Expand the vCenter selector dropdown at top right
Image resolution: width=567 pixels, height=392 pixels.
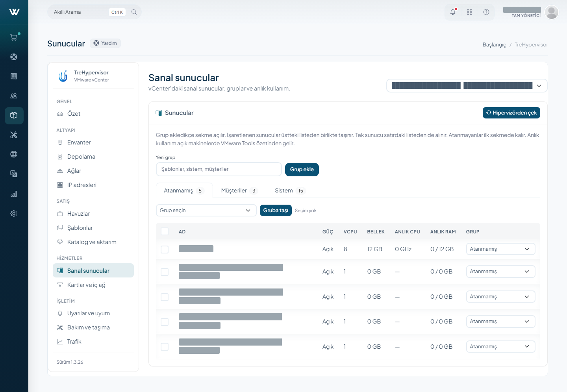pyautogui.click(x=467, y=86)
